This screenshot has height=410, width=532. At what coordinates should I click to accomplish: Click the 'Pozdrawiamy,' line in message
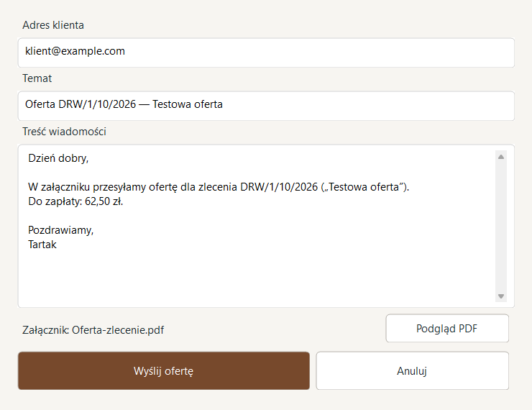60,230
